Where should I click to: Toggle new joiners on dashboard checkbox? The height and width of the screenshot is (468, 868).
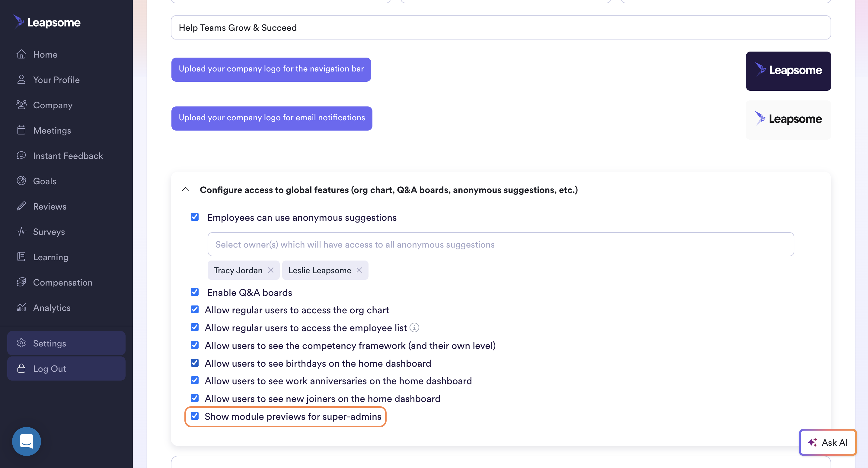click(195, 398)
